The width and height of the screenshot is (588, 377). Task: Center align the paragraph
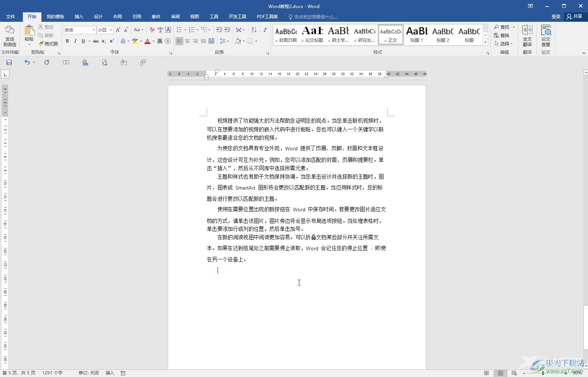[x=187, y=41]
